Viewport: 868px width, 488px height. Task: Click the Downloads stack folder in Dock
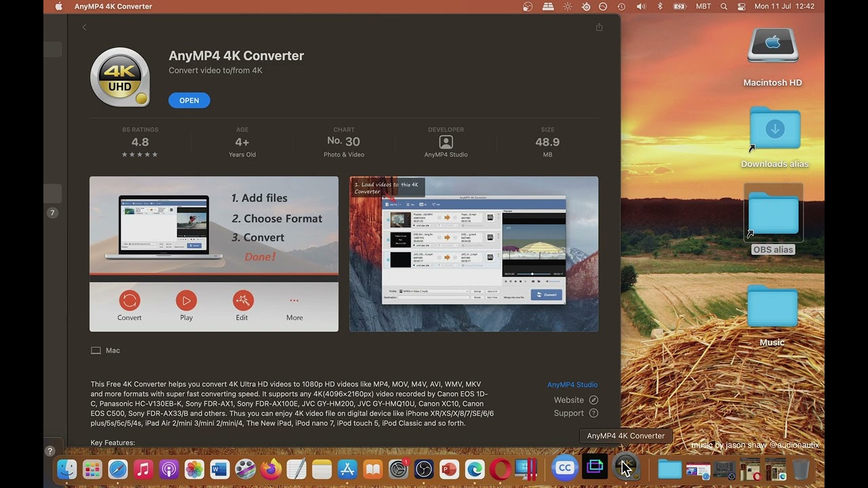point(669,469)
